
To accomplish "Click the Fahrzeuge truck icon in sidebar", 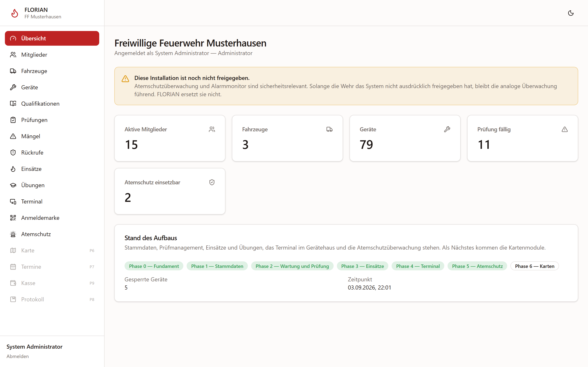I will tap(13, 71).
